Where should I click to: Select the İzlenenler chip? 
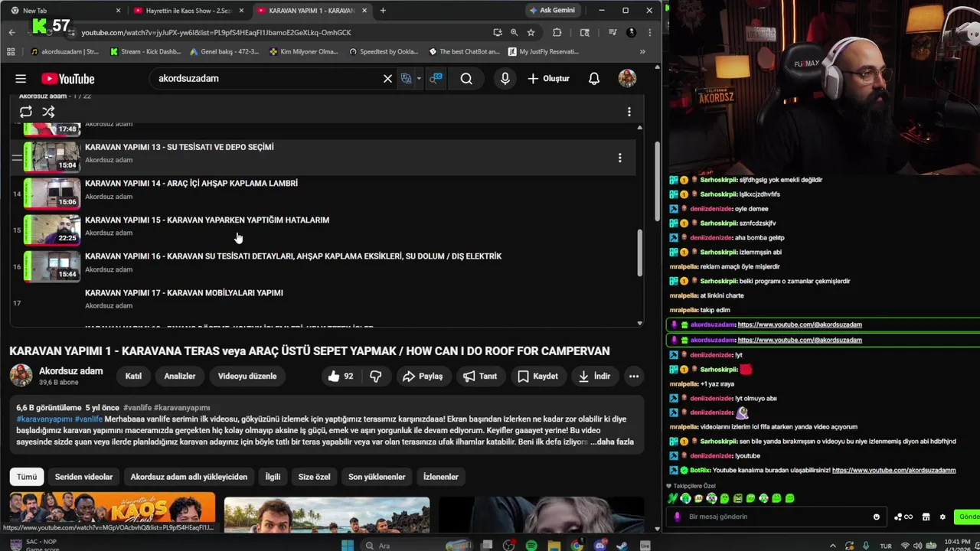[441, 477]
